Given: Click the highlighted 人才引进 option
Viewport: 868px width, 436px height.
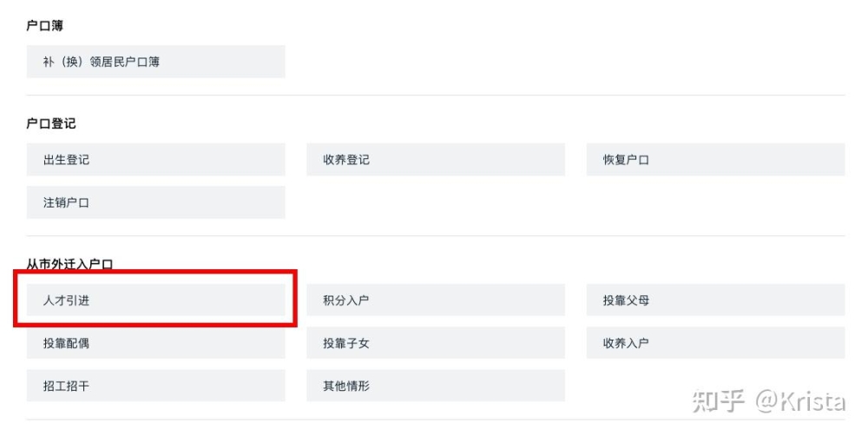Looking at the screenshot, I should (x=155, y=300).
